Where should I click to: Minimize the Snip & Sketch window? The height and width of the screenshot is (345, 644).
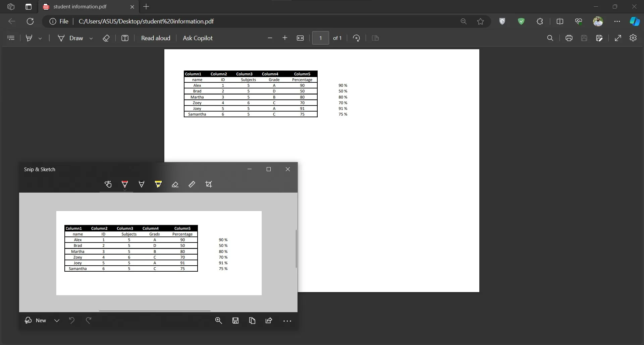250,169
